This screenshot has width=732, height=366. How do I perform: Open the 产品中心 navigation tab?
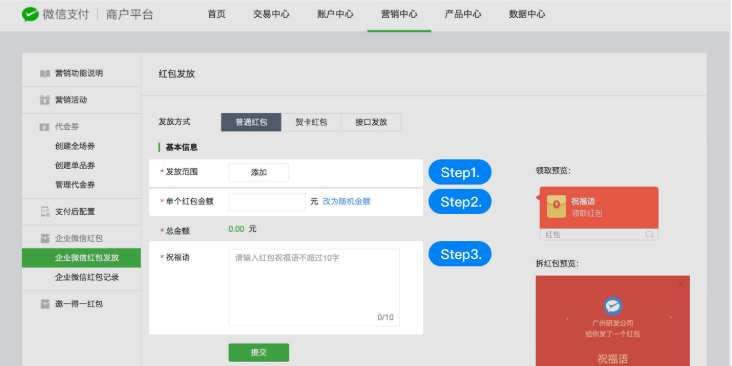[x=463, y=14]
